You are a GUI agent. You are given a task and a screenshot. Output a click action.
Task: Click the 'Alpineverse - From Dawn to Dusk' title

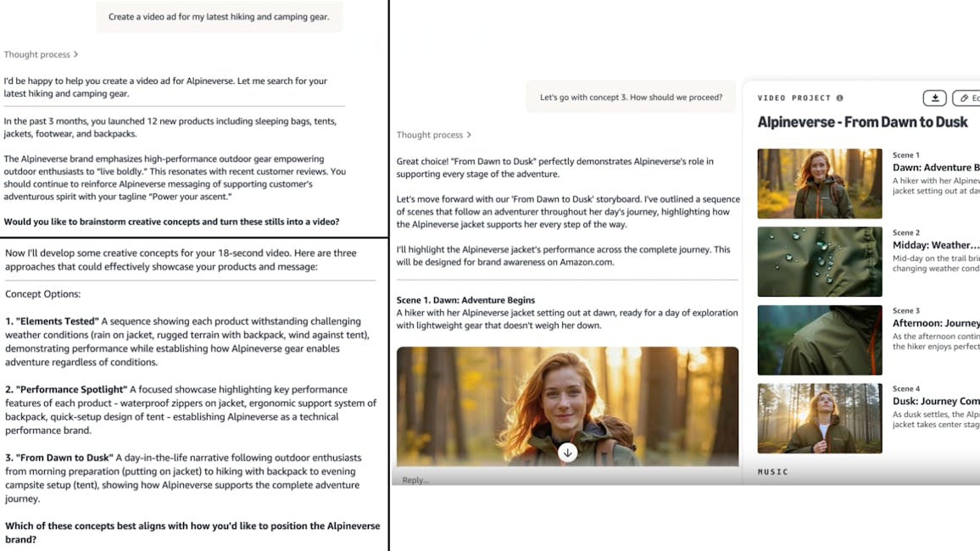862,122
